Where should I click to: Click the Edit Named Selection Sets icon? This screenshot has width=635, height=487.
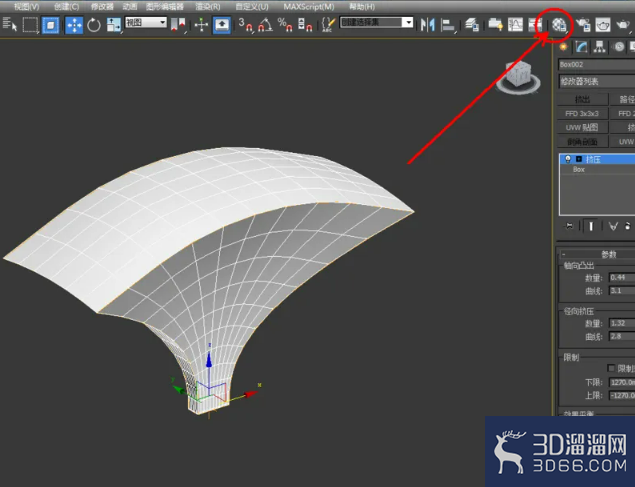coord(328,25)
